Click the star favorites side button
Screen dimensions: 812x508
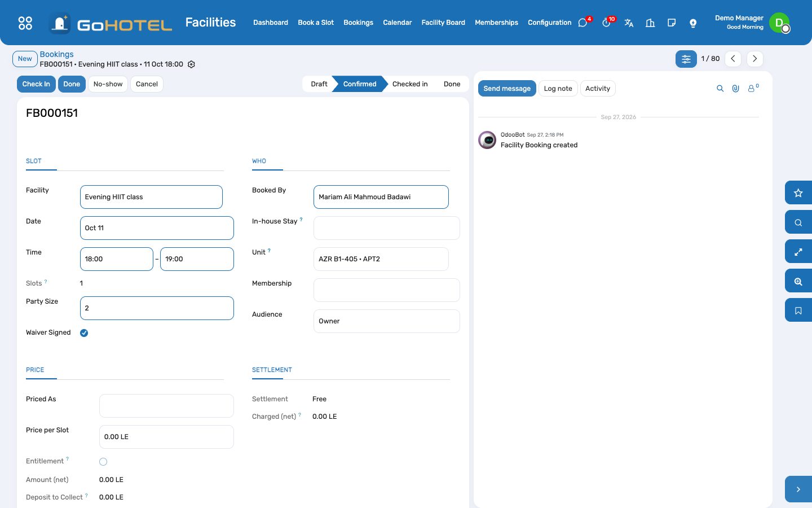coord(798,193)
